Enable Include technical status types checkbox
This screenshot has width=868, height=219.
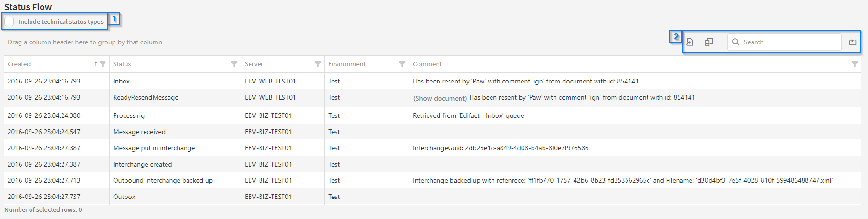pyautogui.click(x=10, y=21)
